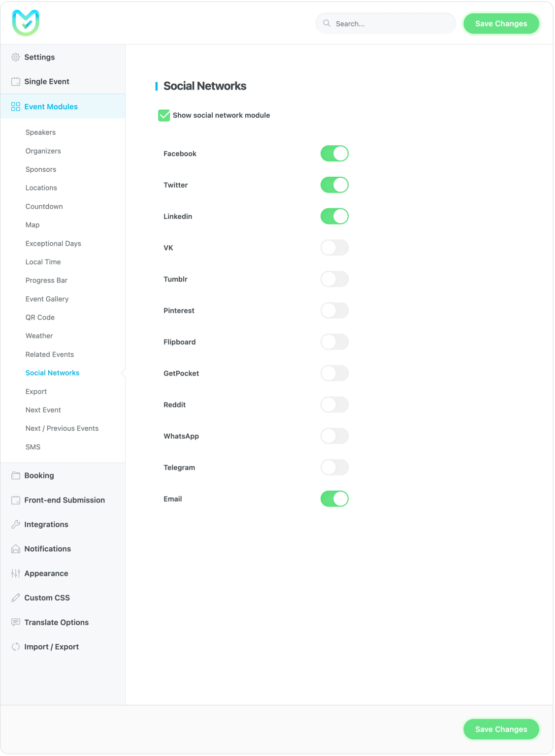Click the Notifications envelope icon
555x756 pixels.
tap(16, 549)
